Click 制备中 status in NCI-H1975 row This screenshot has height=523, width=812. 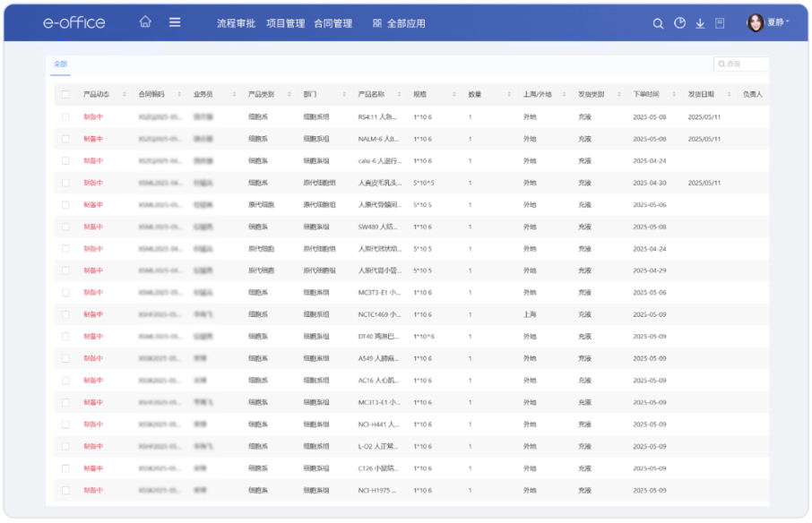pos(93,491)
